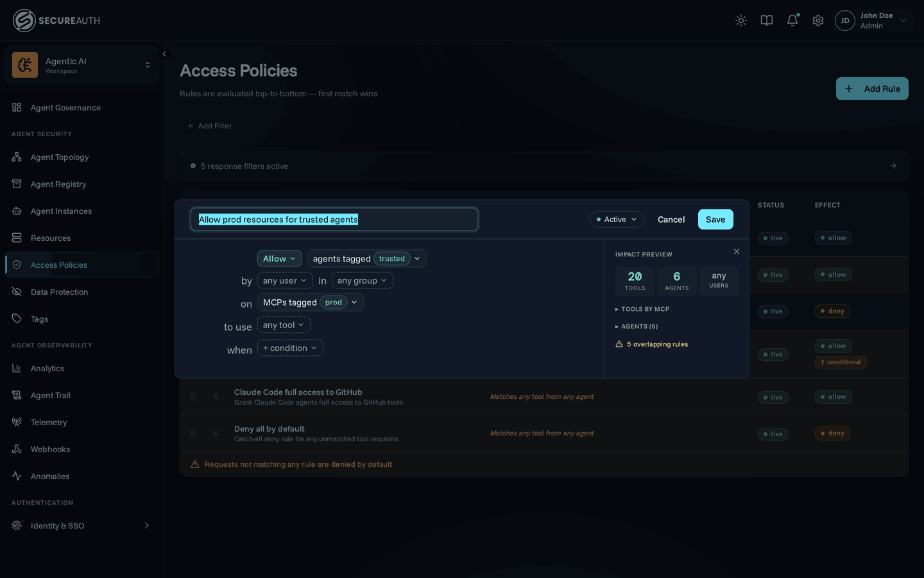Open the Active status dropdown

(617, 220)
